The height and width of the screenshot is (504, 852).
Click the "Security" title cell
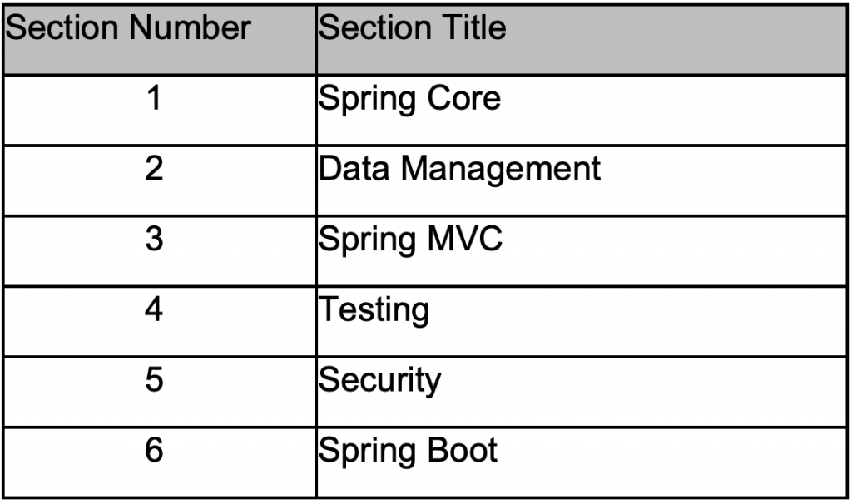(x=380, y=382)
